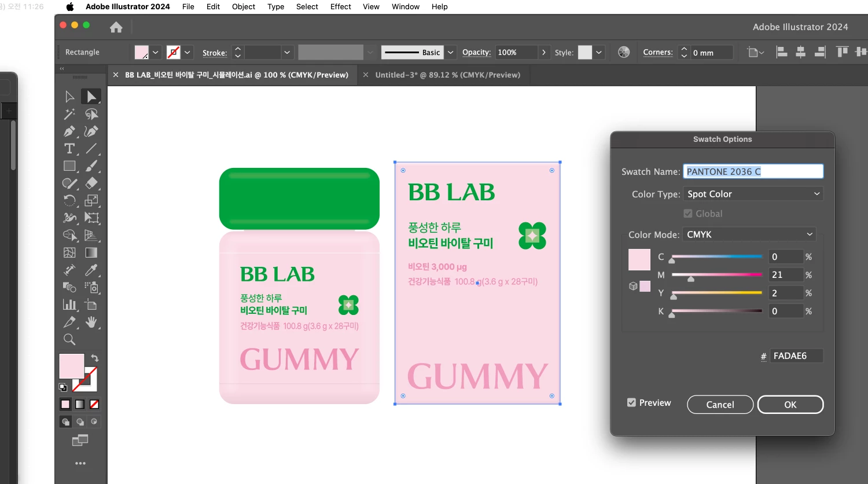Select the Shaper tool
Screen dimensions: 868x484
pyautogui.click(x=69, y=184)
